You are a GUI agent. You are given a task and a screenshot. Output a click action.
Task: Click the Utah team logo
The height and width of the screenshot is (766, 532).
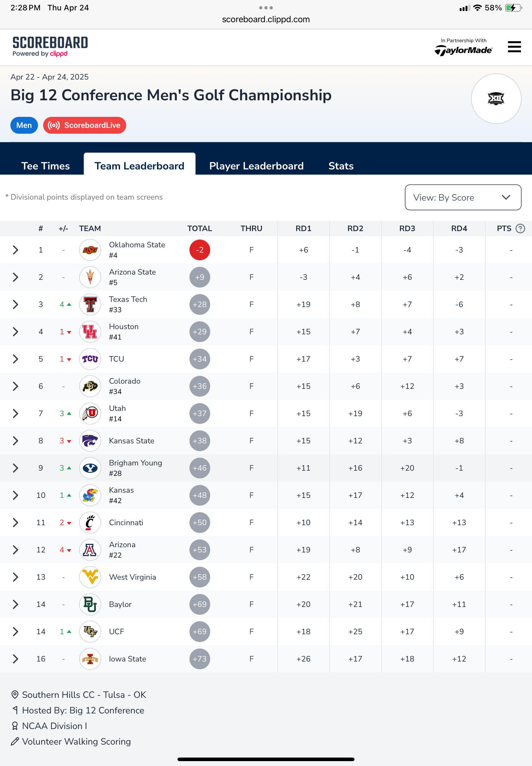coord(90,414)
